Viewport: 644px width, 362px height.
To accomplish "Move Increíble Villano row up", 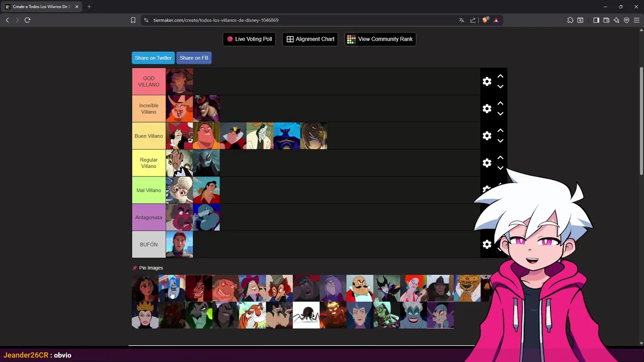I will [500, 104].
